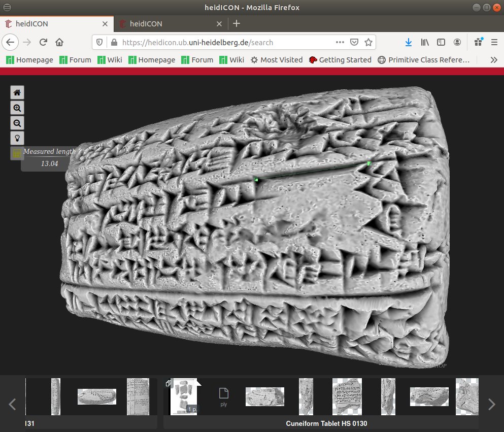
Task: Open the downloads panel
Action: 409,42
